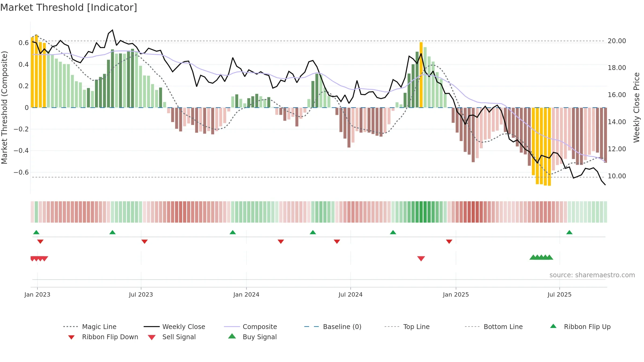Click the 'Market Threshold [Indicator]' chart title
Image resolution: width=644 pixels, height=362 pixels.
[x=69, y=8]
